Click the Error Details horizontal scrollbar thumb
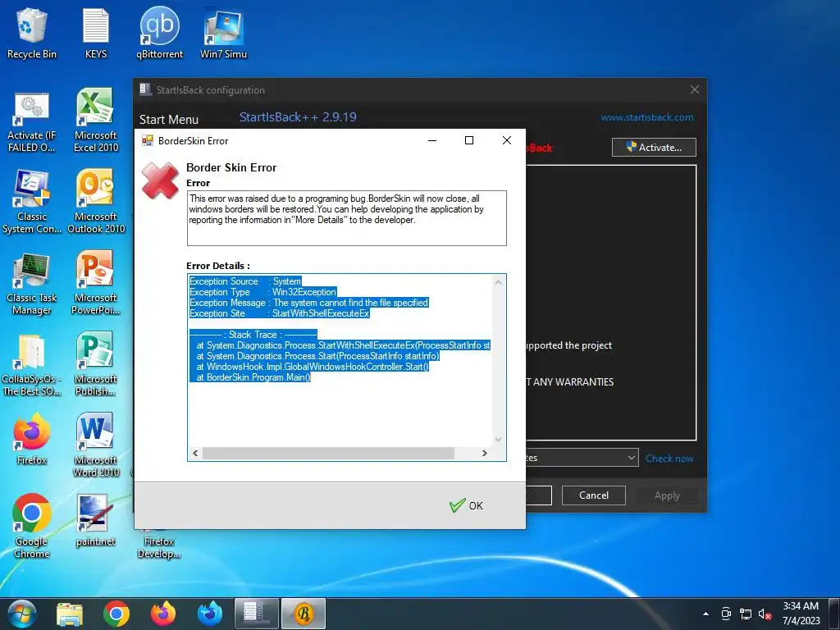Screen dimensions: 840x630 328,453
